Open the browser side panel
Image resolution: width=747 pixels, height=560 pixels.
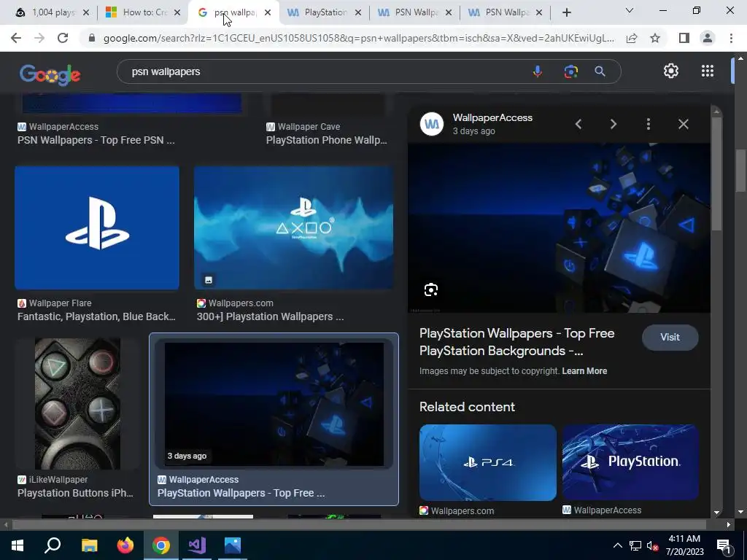click(x=684, y=38)
